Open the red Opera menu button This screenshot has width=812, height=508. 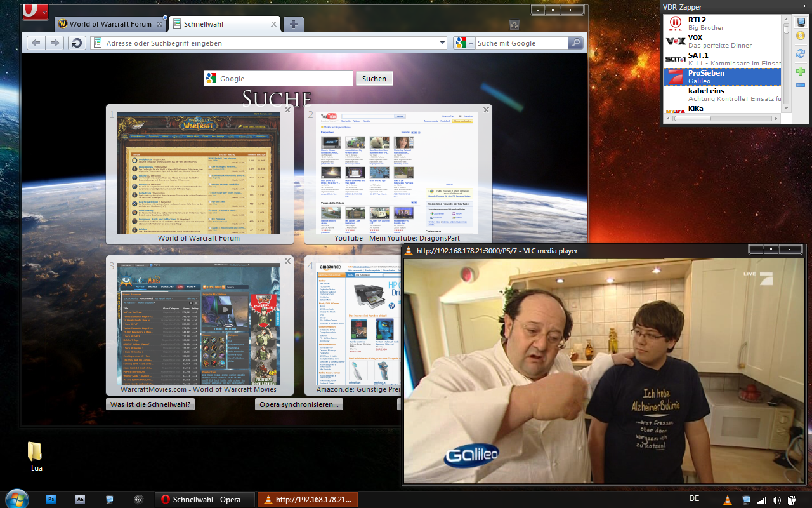[36, 12]
